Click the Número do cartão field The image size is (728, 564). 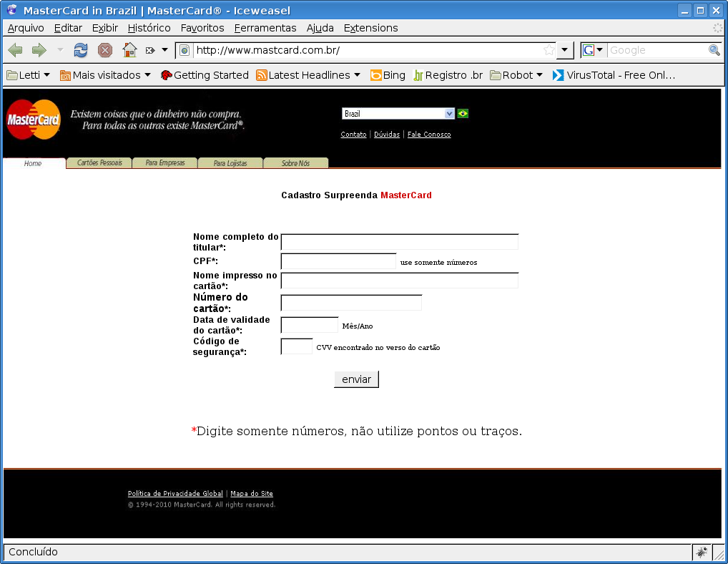[x=351, y=303]
